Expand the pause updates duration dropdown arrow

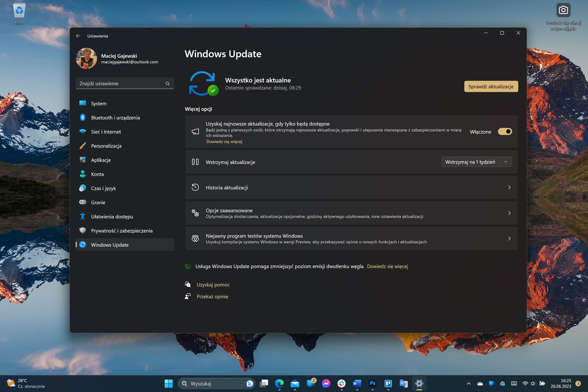(506, 162)
